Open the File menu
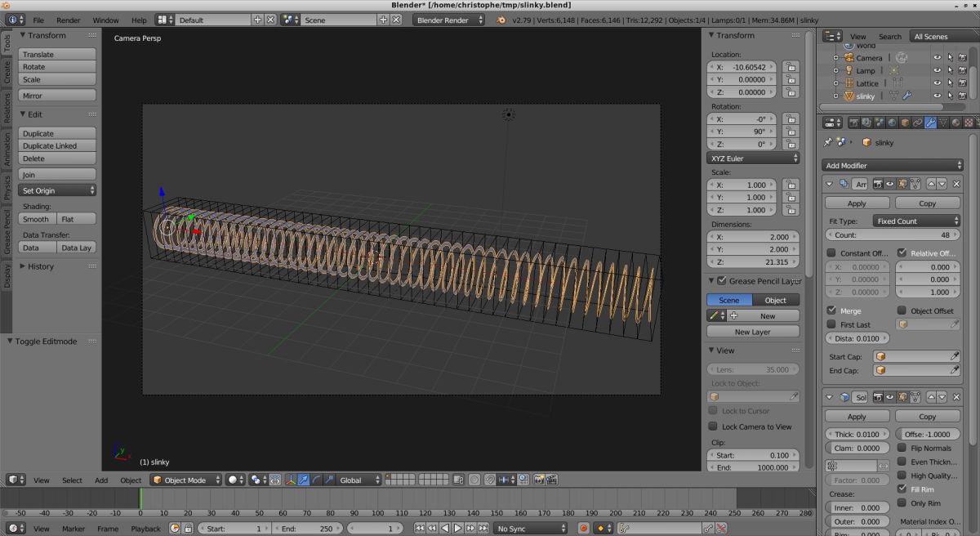 pos(38,20)
